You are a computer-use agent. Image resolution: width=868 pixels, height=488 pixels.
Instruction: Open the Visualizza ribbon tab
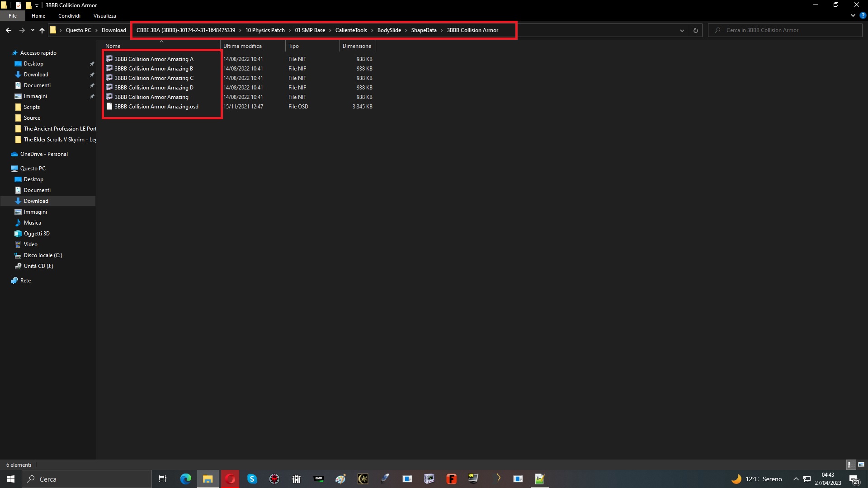coord(105,16)
